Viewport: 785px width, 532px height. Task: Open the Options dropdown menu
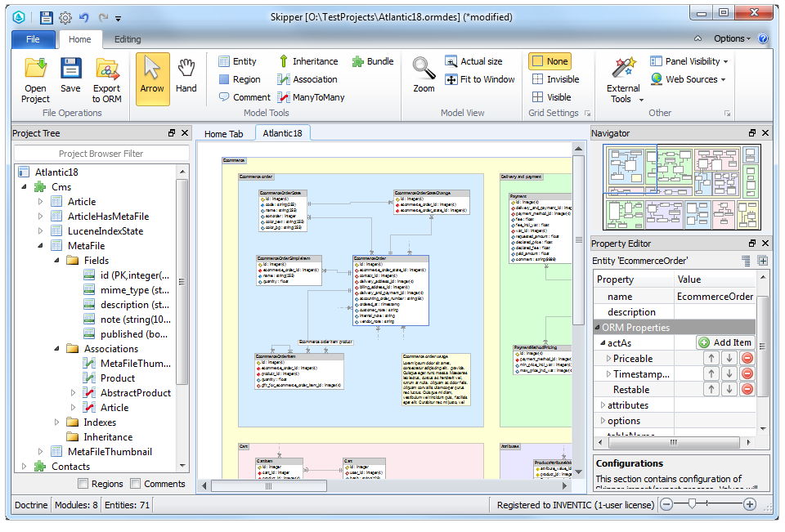pos(732,38)
